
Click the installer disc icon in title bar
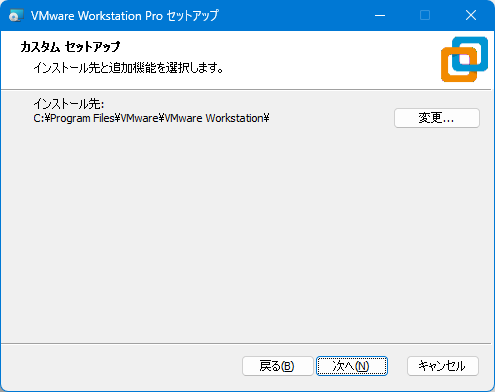tap(16, 15)
